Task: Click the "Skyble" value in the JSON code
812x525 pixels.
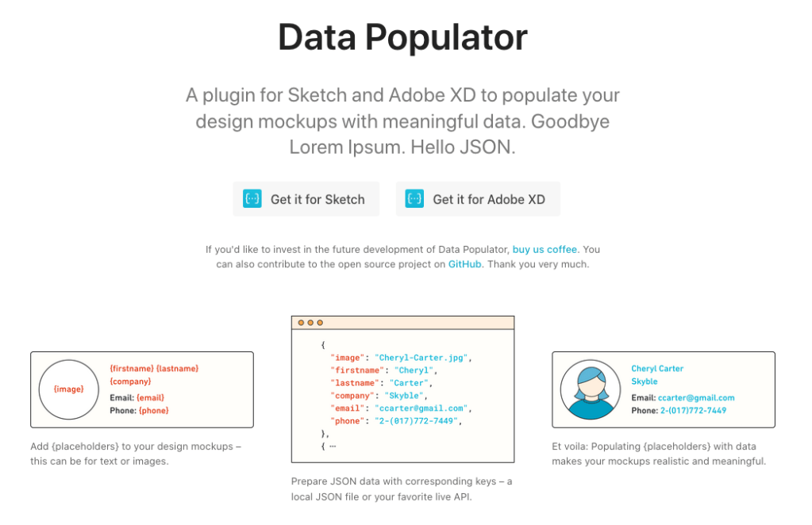Action: pos(405,396)
